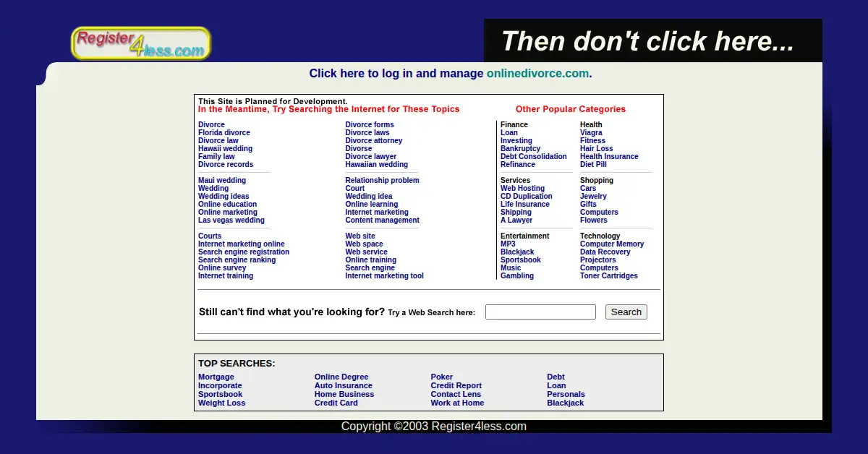Click the Court link
The height and width of the screenshot is (454, 868).
pyautogui.click(x=355, y=189)
